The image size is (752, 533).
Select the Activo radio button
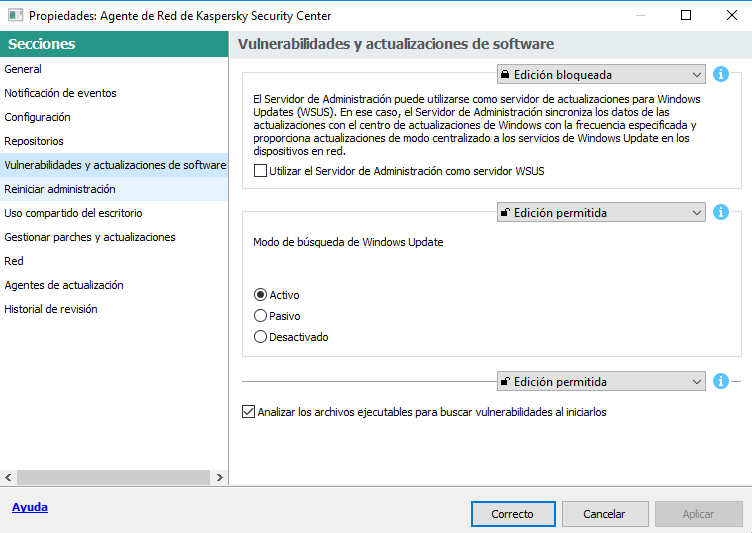pos(260,295)
